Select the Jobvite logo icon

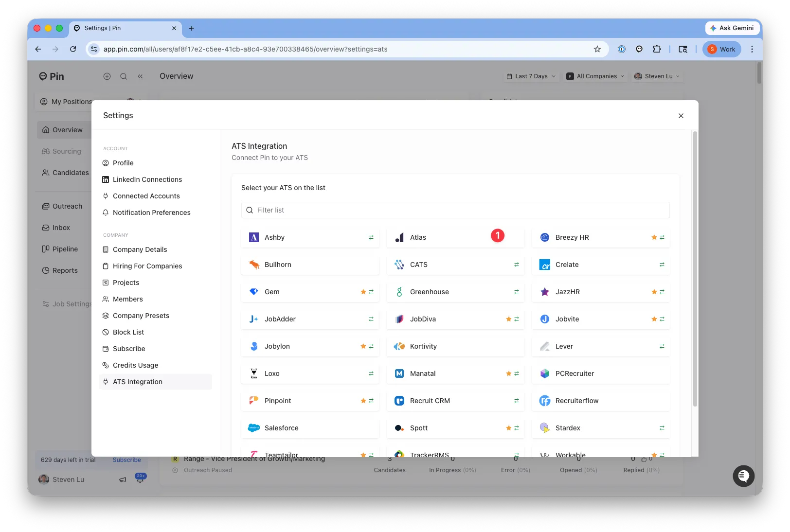coord(545,319)
